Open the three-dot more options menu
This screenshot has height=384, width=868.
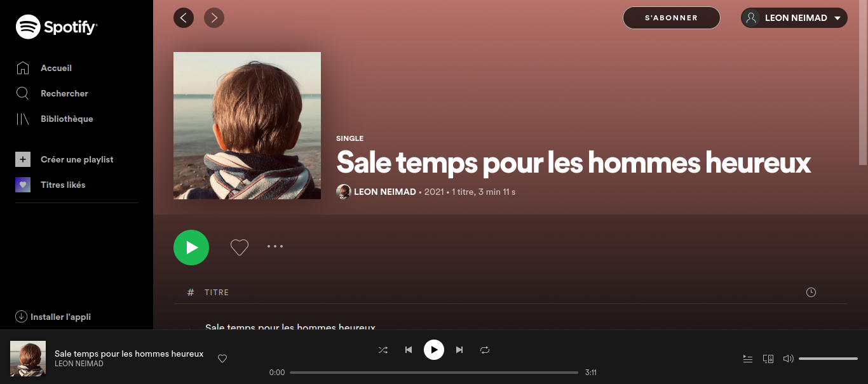point(275,246)
